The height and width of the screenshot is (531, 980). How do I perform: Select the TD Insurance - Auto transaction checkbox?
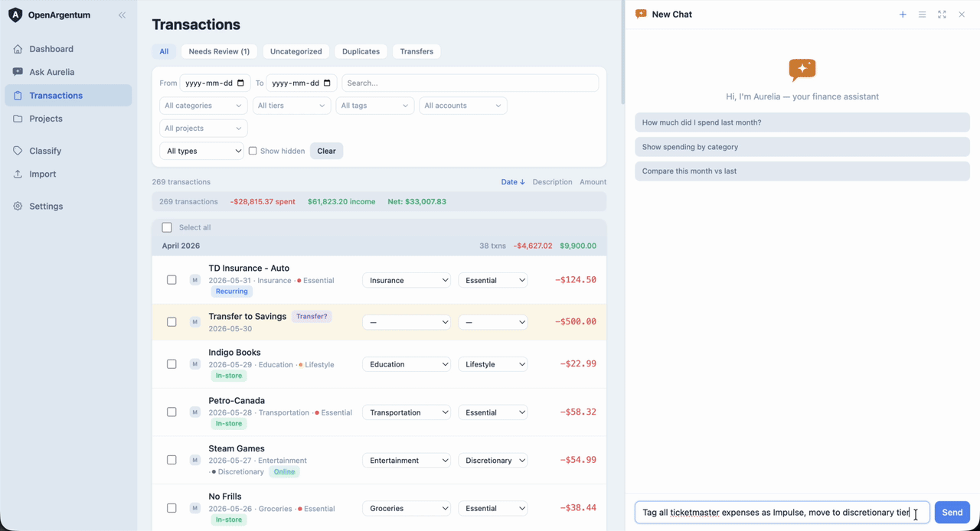(x=171, y=280)
